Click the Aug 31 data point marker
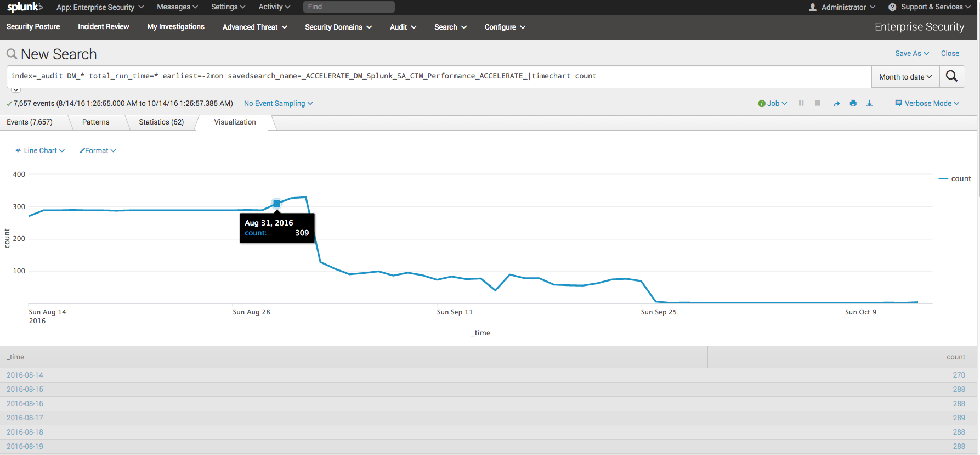 coord(276,204)
